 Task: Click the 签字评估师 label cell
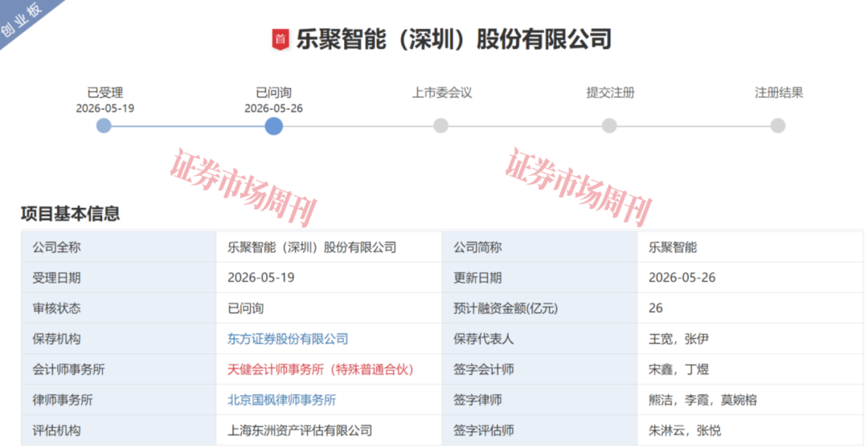(540, 430)
